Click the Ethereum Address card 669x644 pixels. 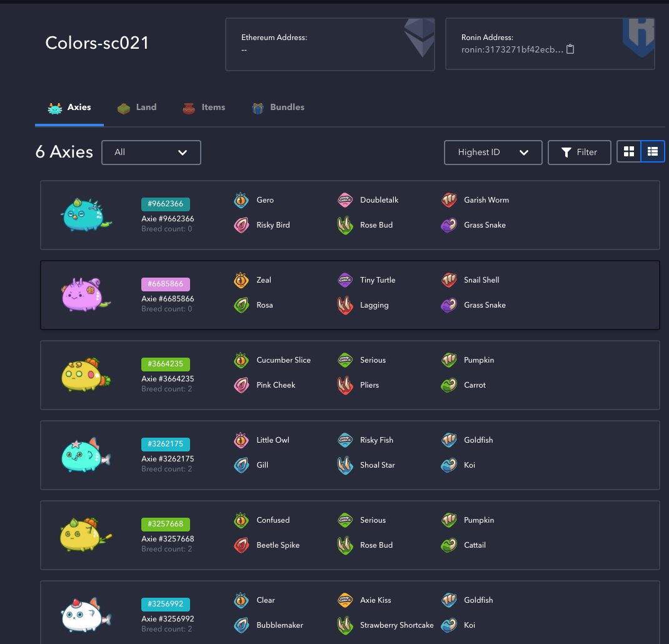point(329,44)
